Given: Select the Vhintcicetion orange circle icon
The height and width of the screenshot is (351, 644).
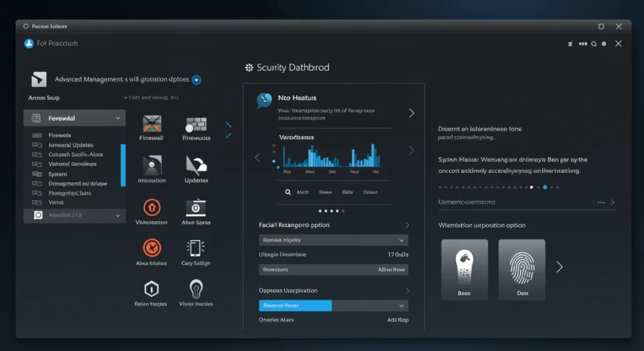Looking at the screenshot, I should coord(152,207).
